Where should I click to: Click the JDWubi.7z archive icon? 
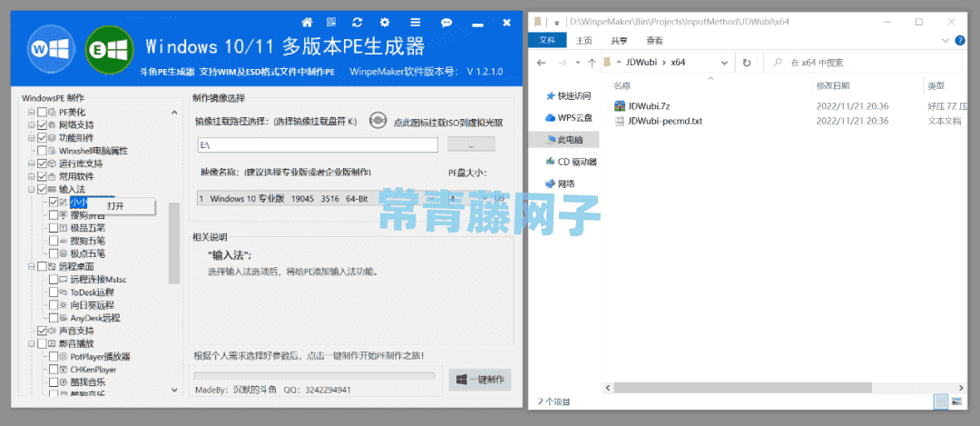point(620,106)
